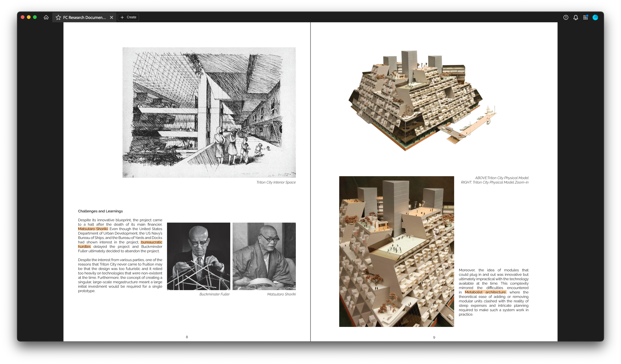Click caption "ABOVE:Triton City Physical Model"

pos(502,178)
